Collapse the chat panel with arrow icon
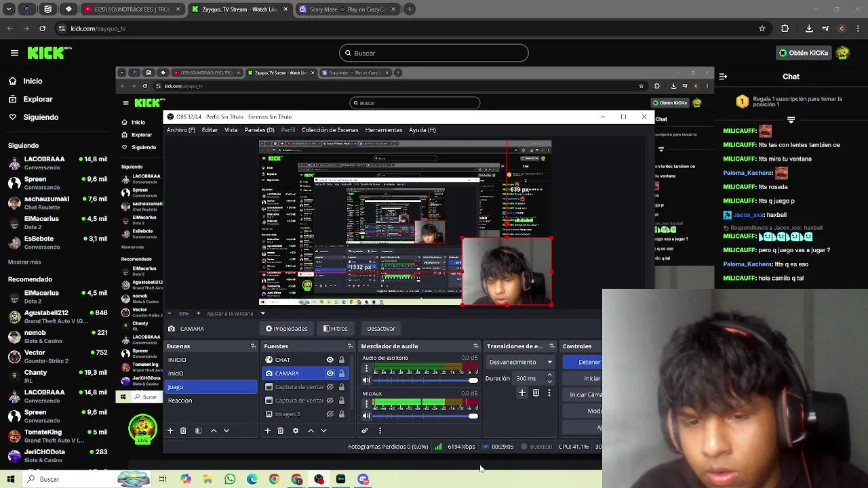 [x=723, y=77]
